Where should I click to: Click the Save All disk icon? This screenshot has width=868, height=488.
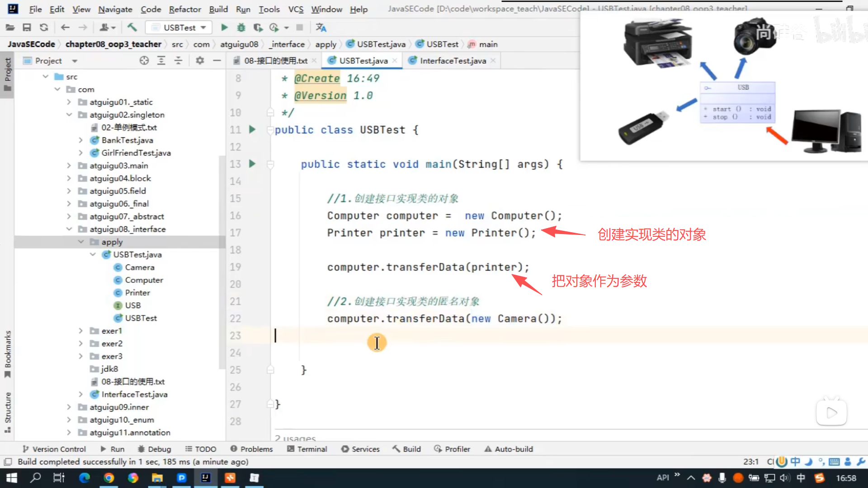tap(27, 28)
